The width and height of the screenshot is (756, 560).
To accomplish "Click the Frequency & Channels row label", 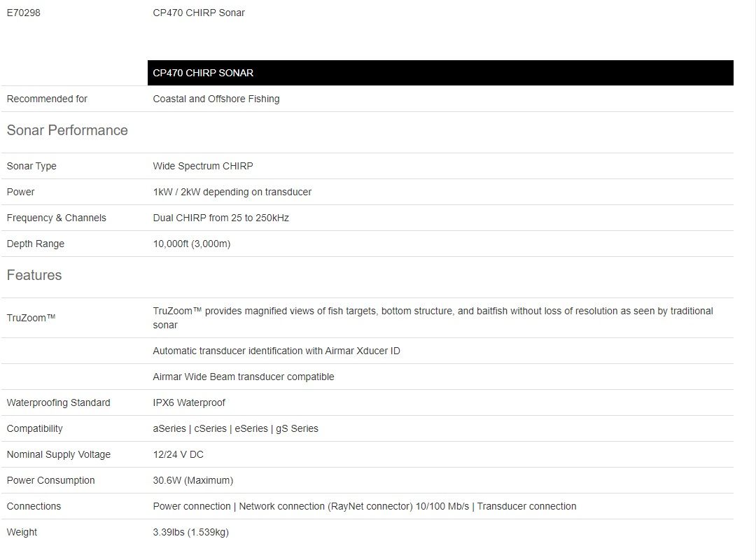I will coord(57,218).
